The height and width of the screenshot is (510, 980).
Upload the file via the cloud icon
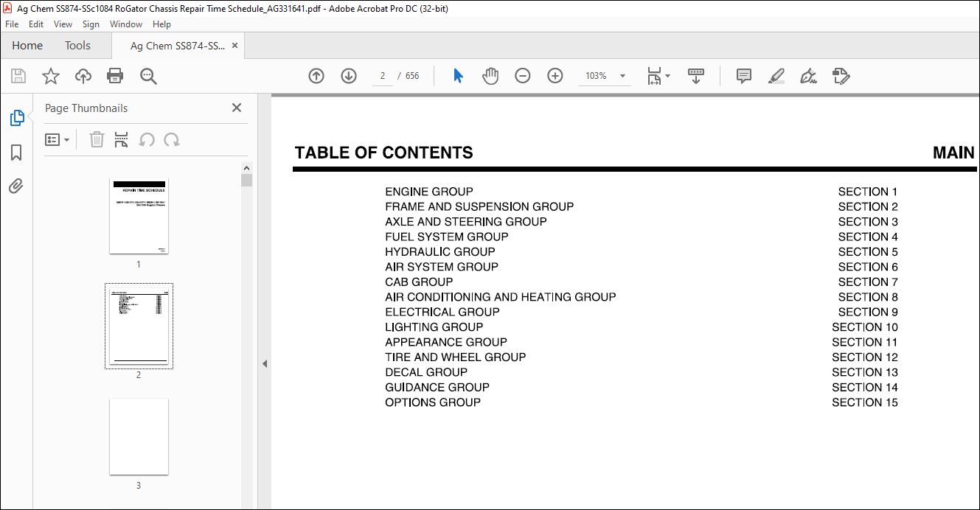(x=83, y=76)
